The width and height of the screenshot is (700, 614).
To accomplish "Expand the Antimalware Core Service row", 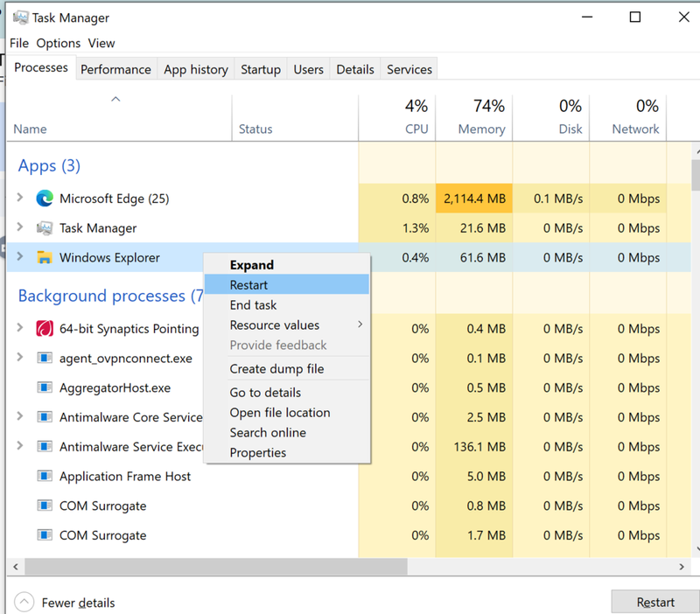I will pyautogui.click(x=19, y=415).
